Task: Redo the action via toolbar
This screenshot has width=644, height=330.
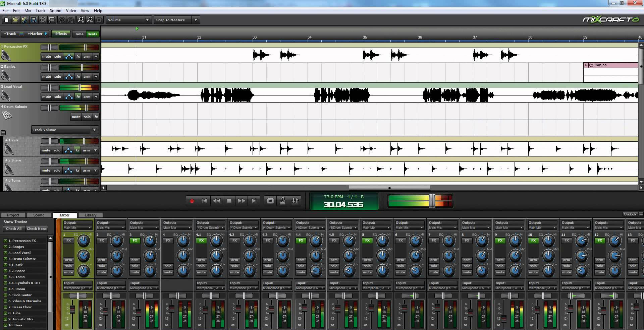Action: 70,20
